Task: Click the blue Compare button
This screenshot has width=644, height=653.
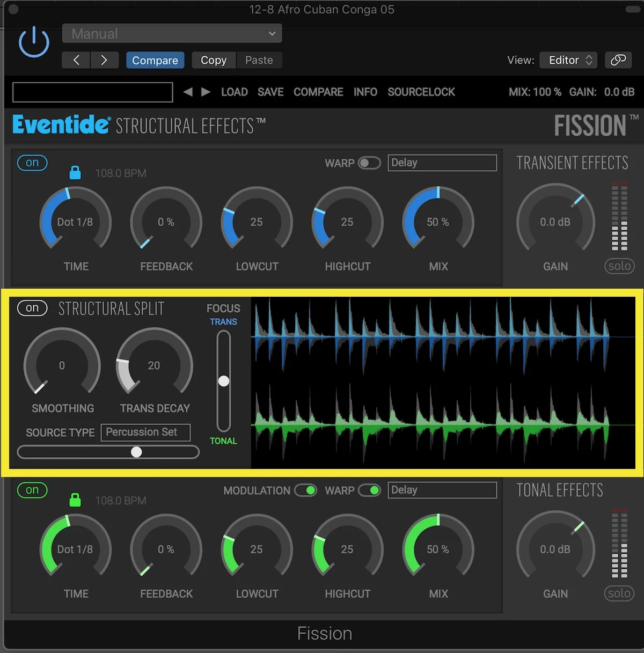Action: [x=155, y=60]
